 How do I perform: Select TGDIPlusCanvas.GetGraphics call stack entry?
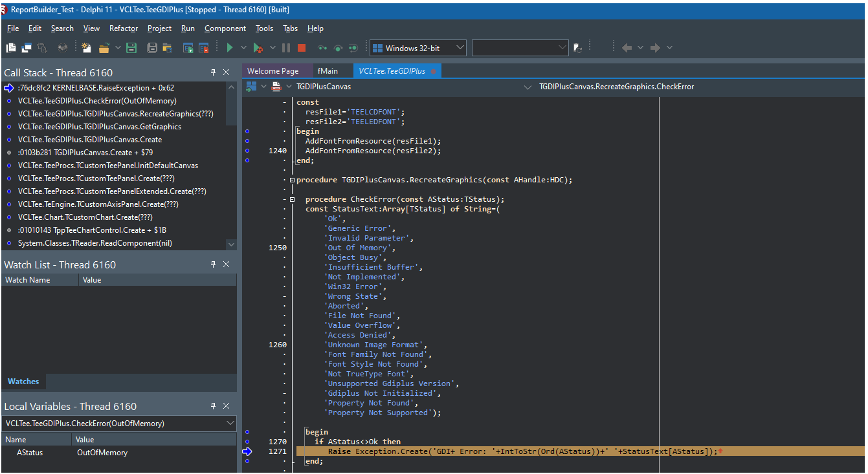click(x=115, y=127)
